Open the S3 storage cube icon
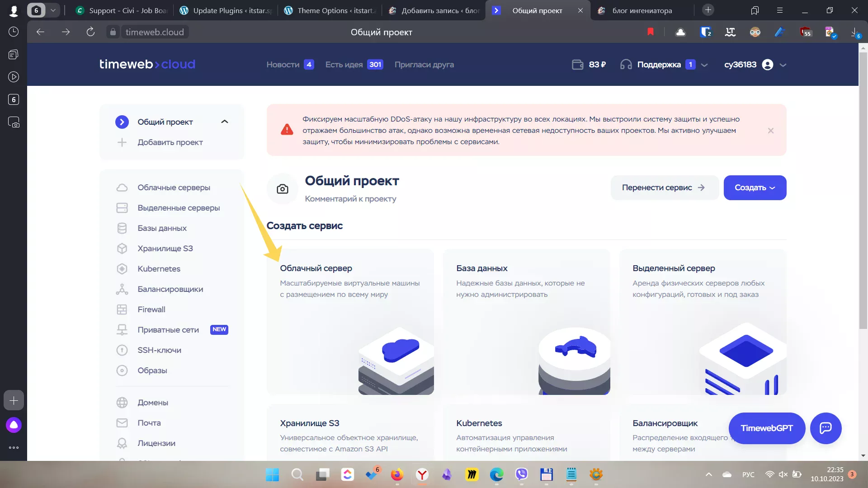The width and height of the screenshot is (868, 488). pos(122,249)
